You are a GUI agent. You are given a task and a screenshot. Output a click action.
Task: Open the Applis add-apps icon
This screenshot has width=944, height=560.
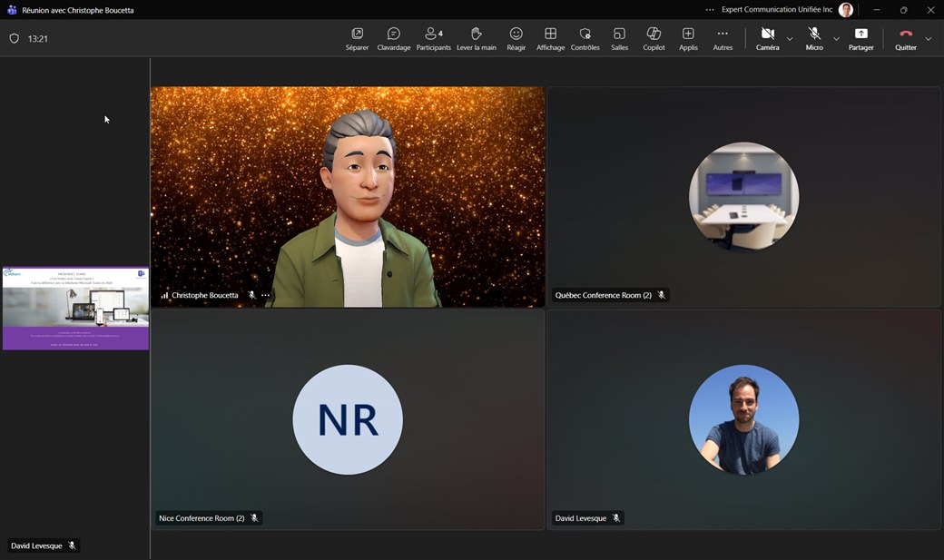tap(688, 39)
